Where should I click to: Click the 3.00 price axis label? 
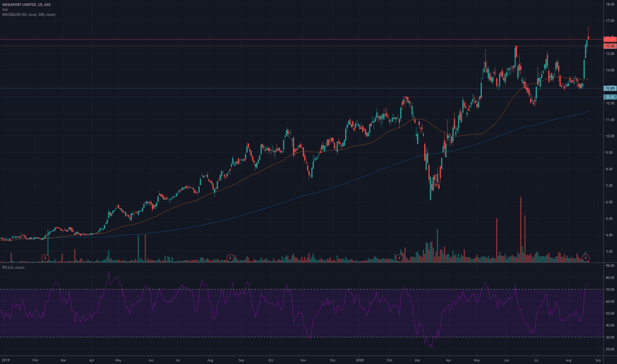[x=610, y=252]
